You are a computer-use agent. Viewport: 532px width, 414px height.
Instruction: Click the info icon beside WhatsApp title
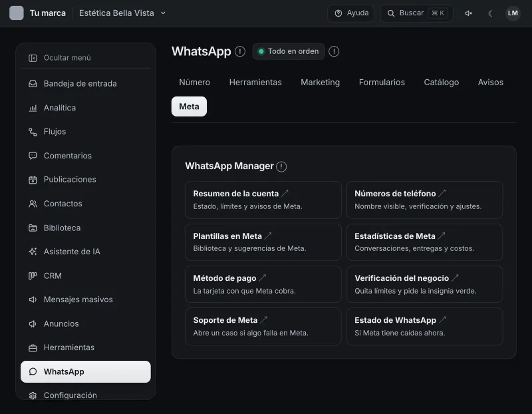coord(240,52)
